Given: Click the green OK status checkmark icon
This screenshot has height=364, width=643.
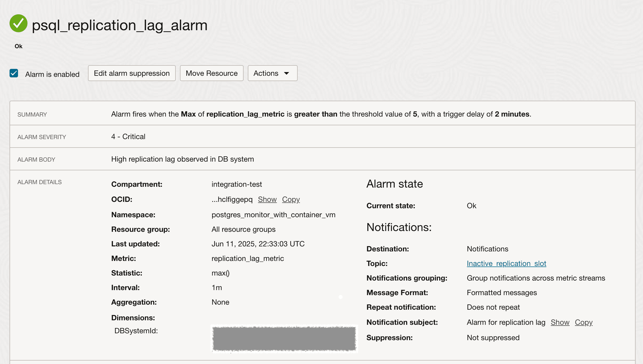Looking at the screenshot, I should [x=18, y=24].
